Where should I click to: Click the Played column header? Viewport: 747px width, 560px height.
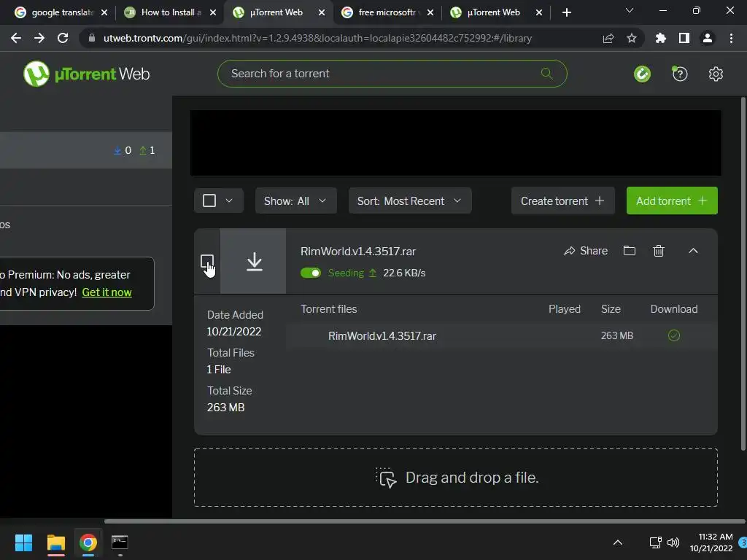coord(565,309)
